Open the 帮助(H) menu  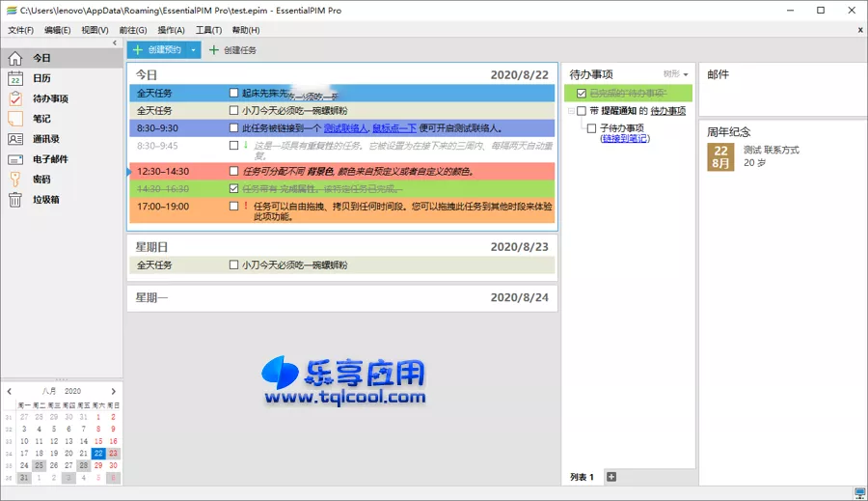point(246,30)
